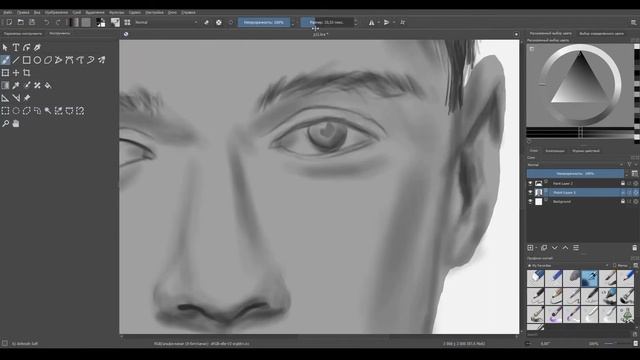Viewport: 640px width, 360px height.
Task: Click the foreground/background color swatch
Action: pyautogui.click(x=100, y=22)
